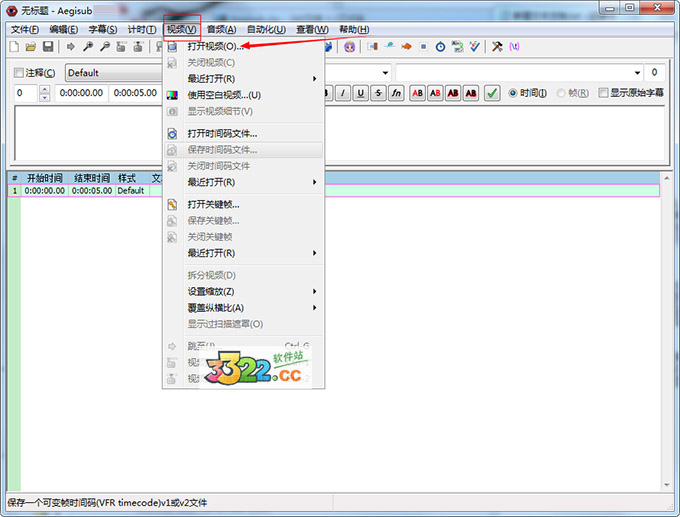Toggle italic with the I button

pyautogui.click(x=343, y=93)
